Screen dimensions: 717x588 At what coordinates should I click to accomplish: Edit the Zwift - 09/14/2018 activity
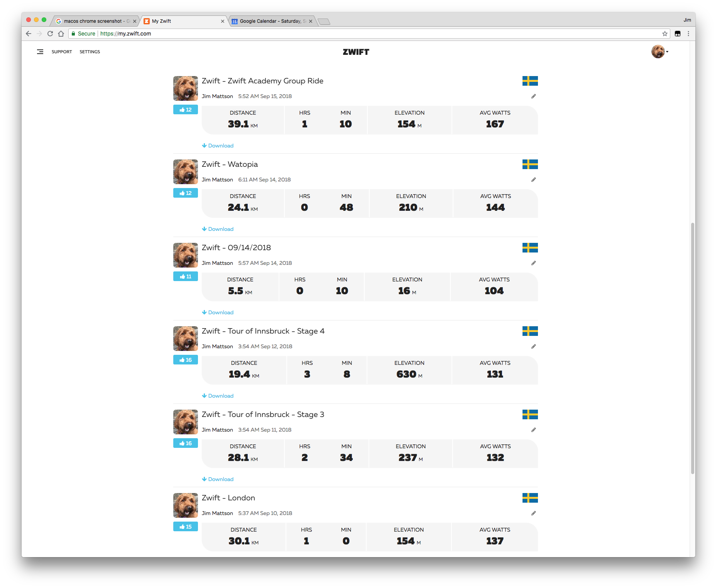(x=534, y=263)
